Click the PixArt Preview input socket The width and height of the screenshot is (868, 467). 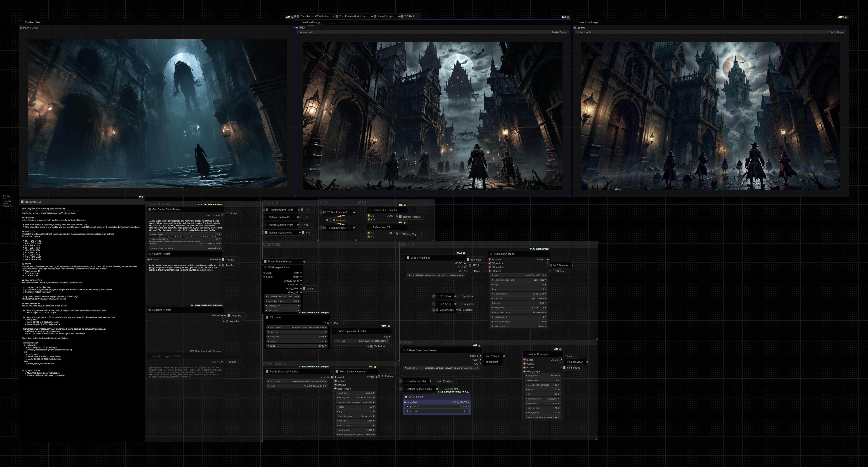point(21,28)
